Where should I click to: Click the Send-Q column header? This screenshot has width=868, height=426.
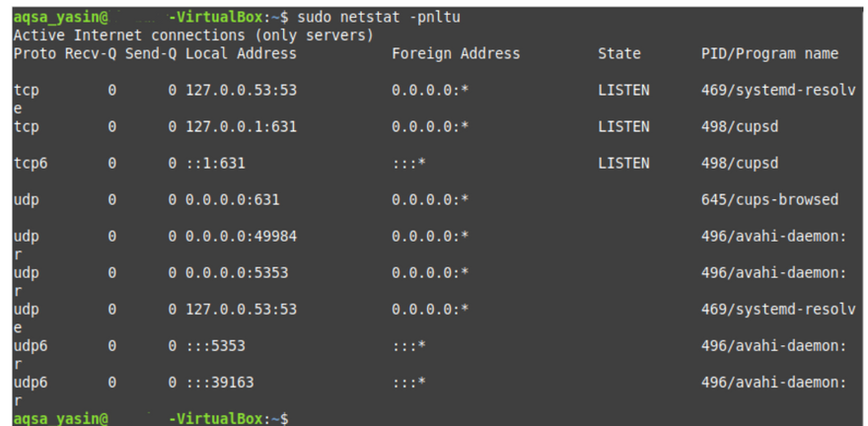point(150,53)
